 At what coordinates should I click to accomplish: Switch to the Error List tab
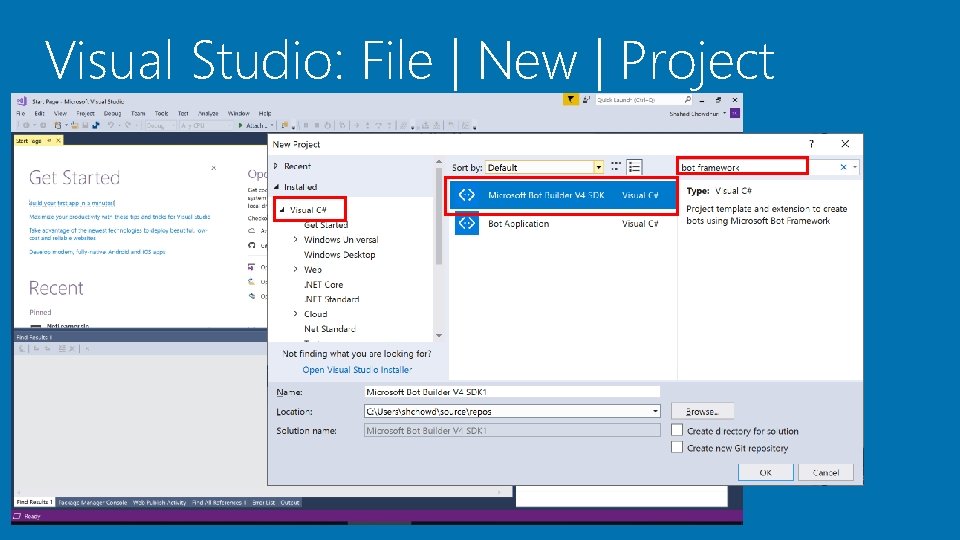(x=263, y=502)
